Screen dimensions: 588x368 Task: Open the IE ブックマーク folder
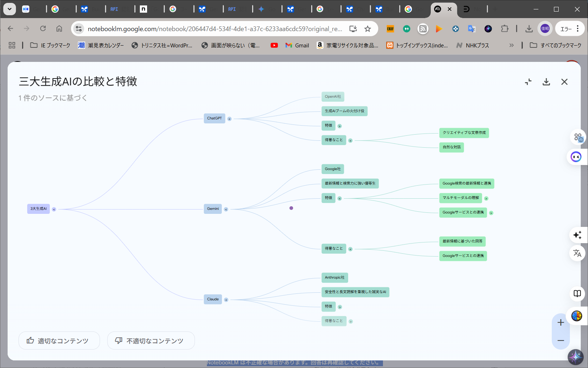[x=50, y=45]
